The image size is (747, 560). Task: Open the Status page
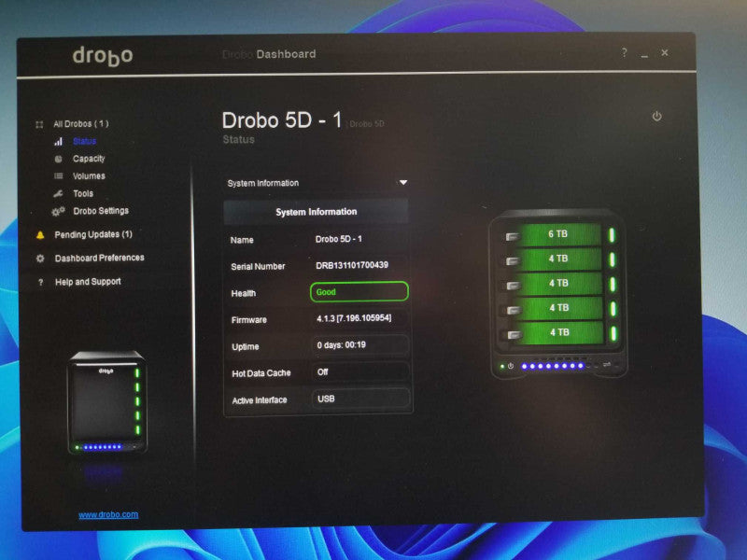tap(85, 142)
